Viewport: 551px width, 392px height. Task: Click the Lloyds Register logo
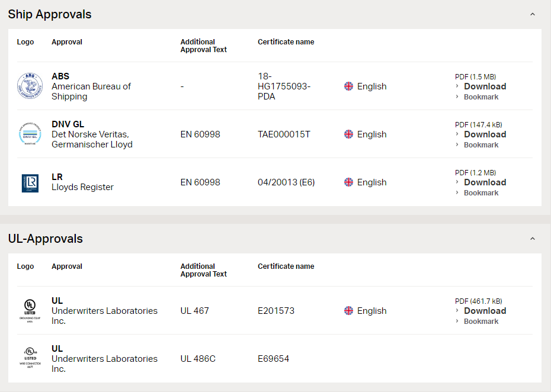coord(30,183)
